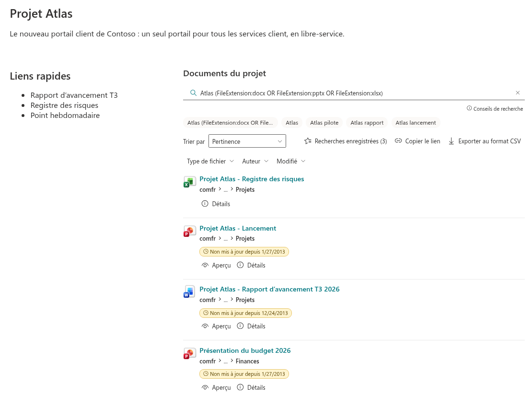
Task: Click the Liens rapides heading
Action: click(40, 76)
